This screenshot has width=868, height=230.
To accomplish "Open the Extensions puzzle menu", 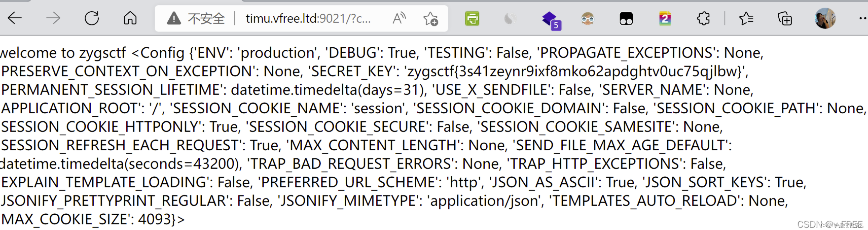I will (703, 19).
